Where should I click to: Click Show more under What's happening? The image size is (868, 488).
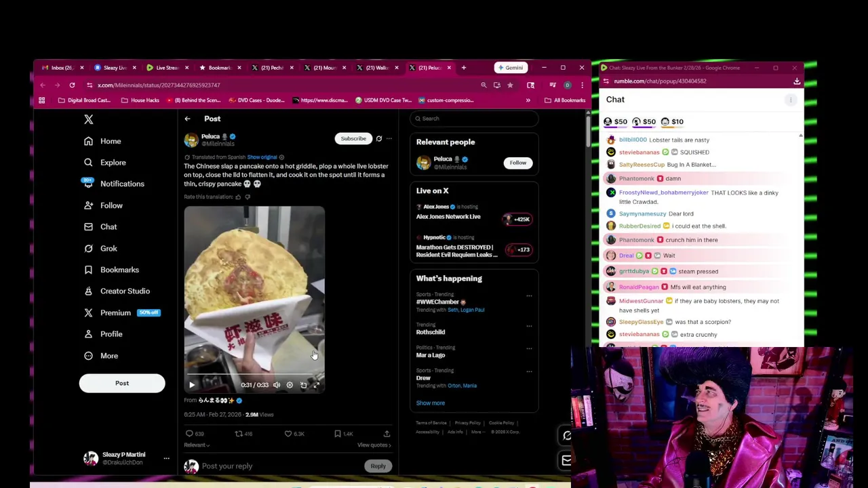(x=431, y=403)
